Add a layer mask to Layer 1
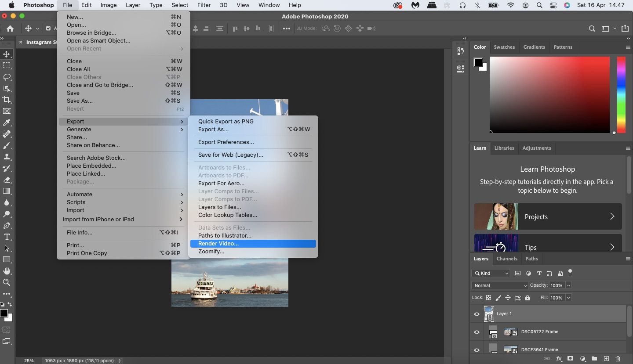This screenshot has height=364, width=633. tap(569, 359)
